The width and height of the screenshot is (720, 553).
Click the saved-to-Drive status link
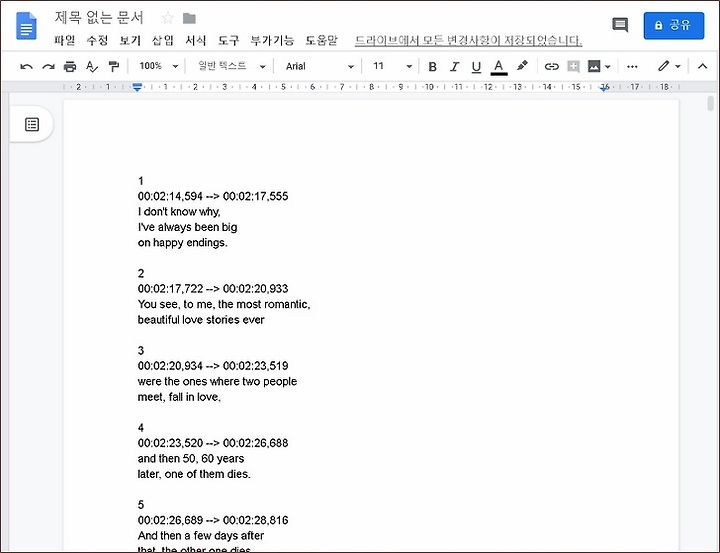click(x=468, y=40)
